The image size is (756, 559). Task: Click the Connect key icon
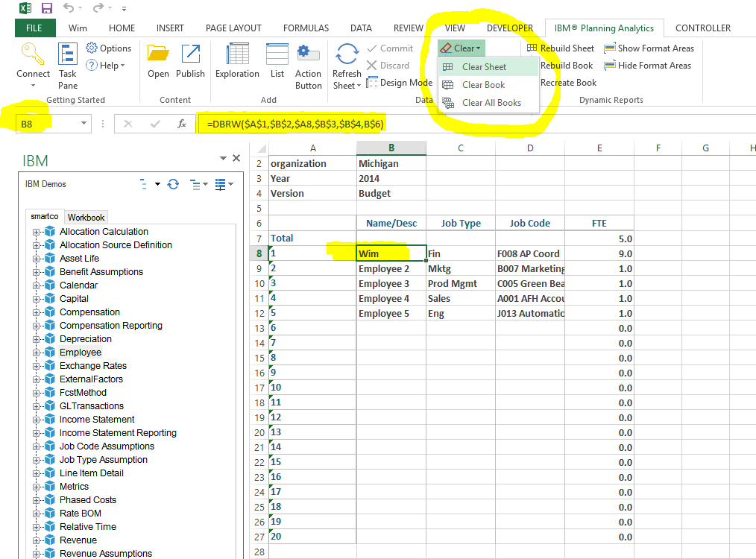pos(32,54)
